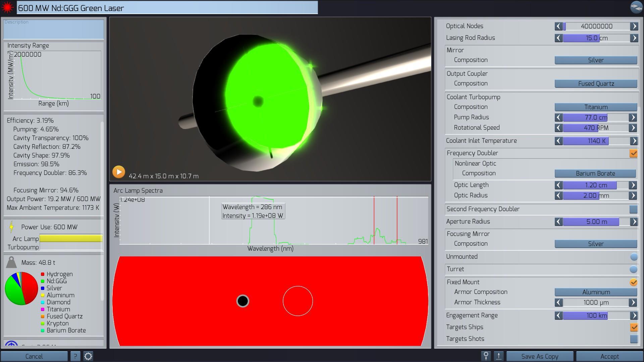
Task: Select the Turret mount radio button
Action: click(x=633, y=269)
